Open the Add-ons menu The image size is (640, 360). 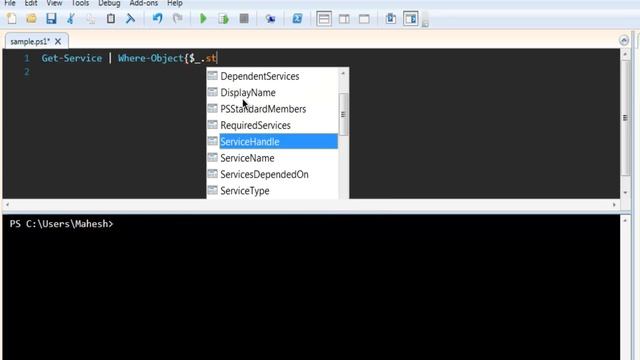click(x=144, y=3)
